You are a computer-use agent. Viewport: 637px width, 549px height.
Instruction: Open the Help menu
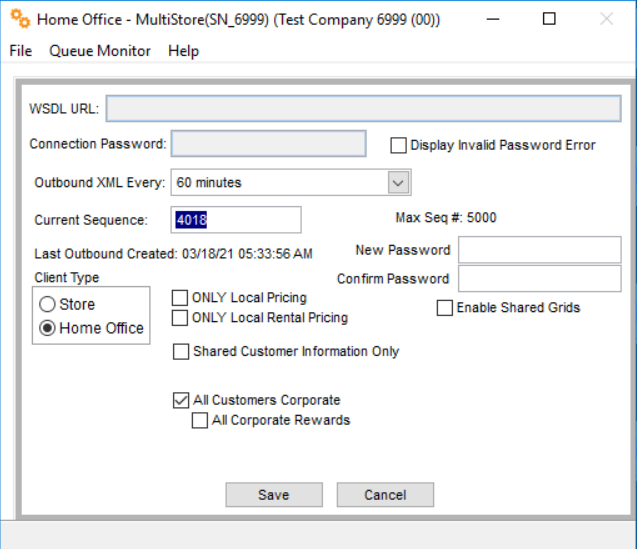click(x=184, y=51)
